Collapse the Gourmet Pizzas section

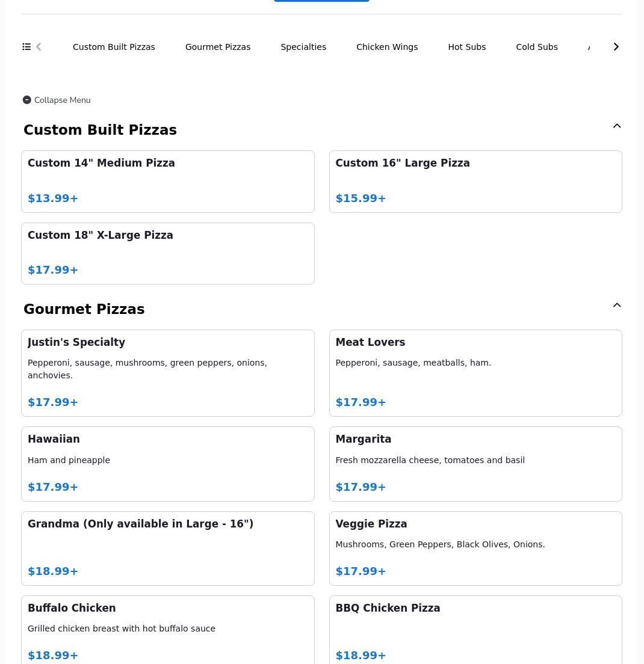tap(617, 306)
